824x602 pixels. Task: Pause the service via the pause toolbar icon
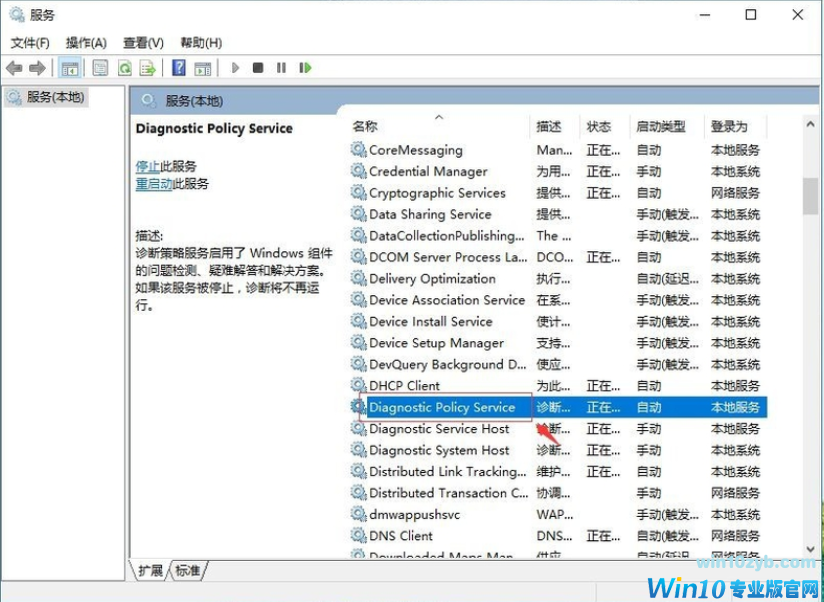pos(281,68)
